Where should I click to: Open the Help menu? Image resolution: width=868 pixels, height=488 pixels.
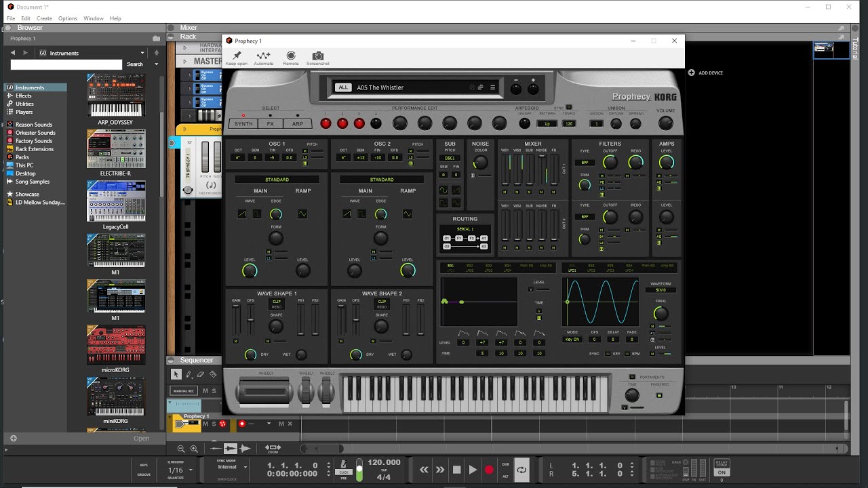[115, 18]
